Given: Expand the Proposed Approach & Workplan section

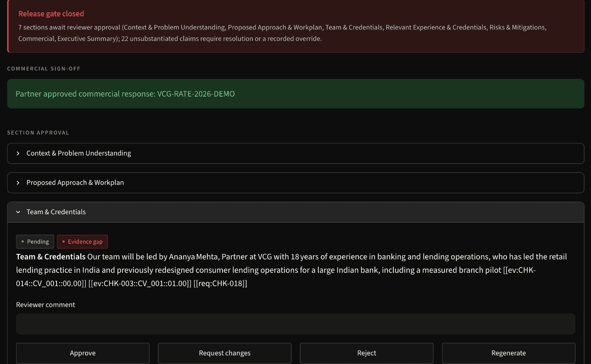Looking at the screenshot, I should coord(295,183).
